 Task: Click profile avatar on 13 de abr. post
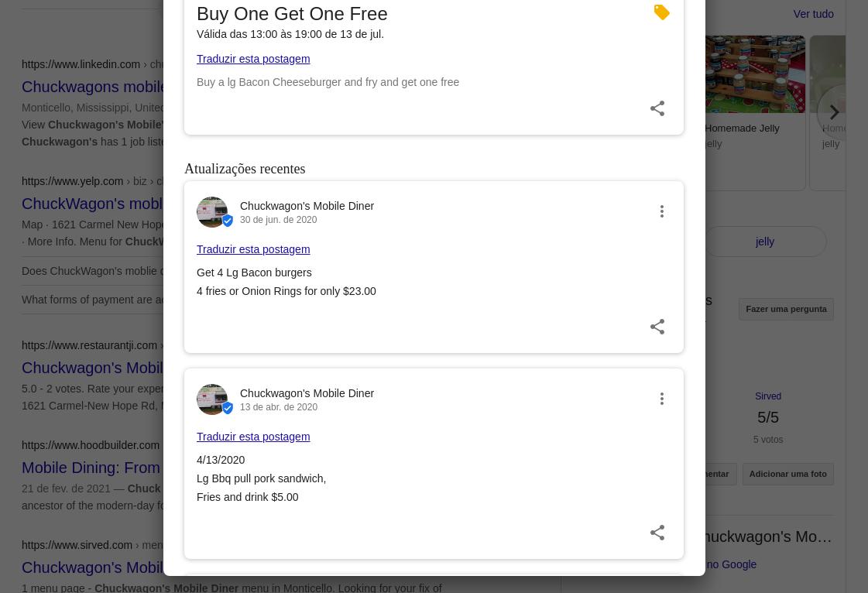pyautogui.click(x=212, y=399)
